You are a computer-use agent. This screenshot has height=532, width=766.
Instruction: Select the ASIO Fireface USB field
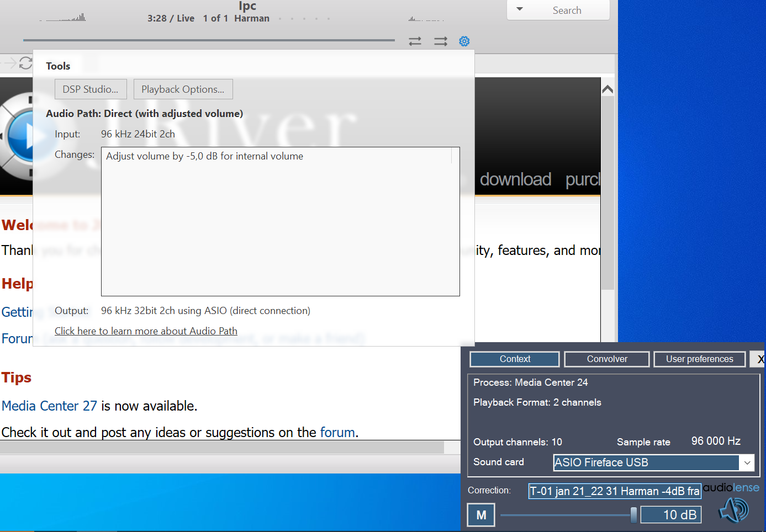pos(646,462)
